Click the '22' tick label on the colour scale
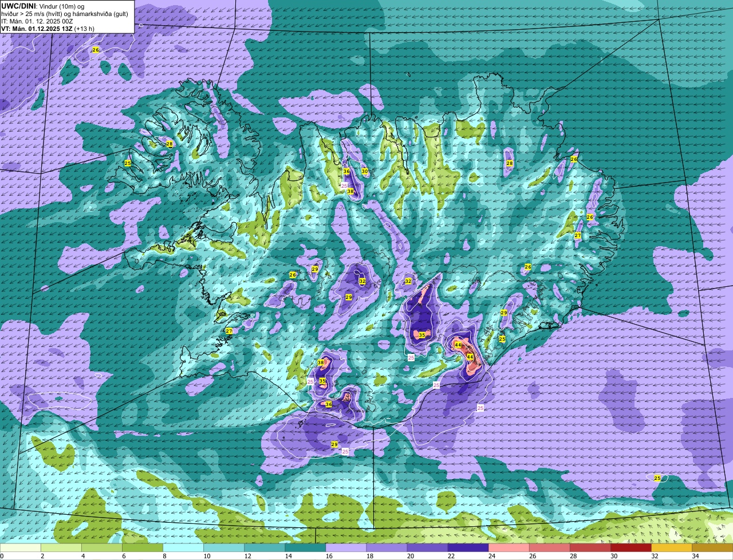The image size is (733, 560). [x=451, y=556]
